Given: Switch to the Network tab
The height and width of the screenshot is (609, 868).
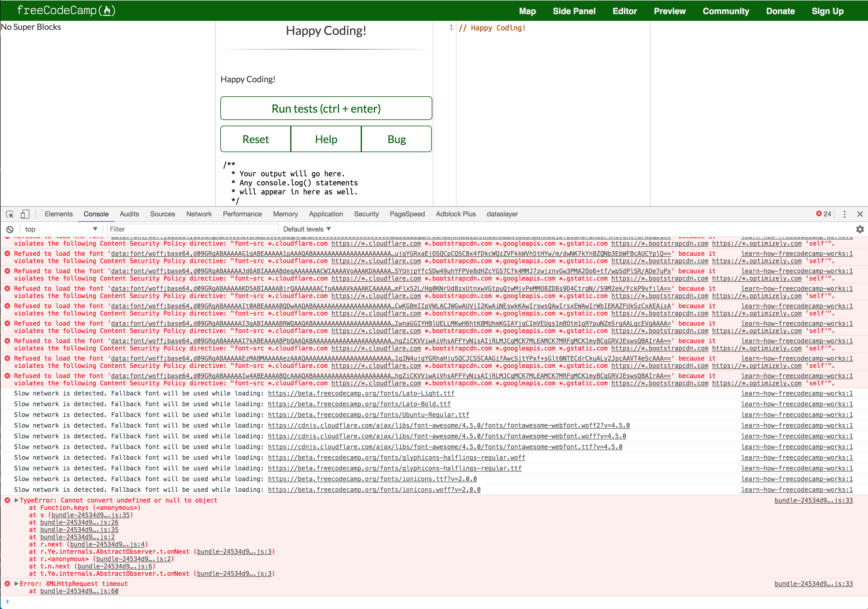Looking at the screenshot, I should click(x=199, y=214).
